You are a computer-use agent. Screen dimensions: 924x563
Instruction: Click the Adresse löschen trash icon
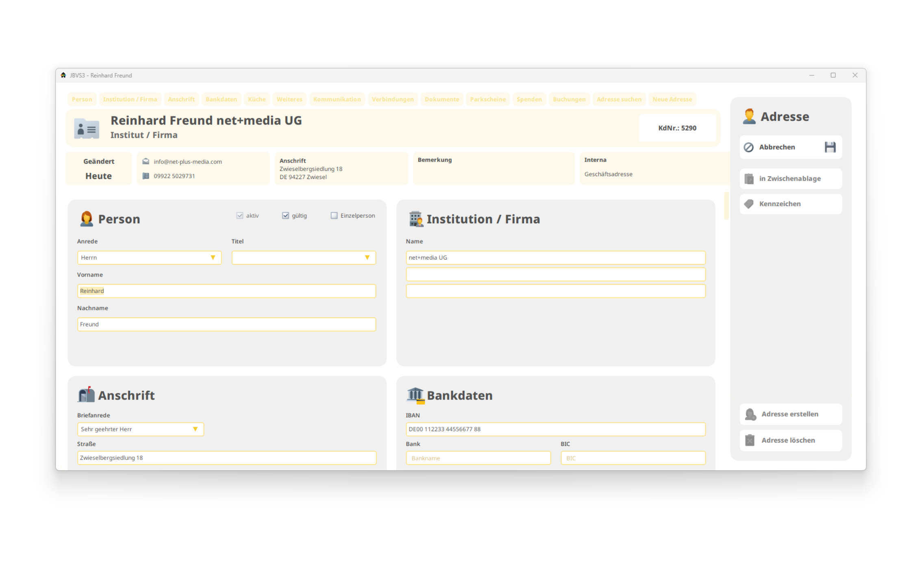pos(750,440)
